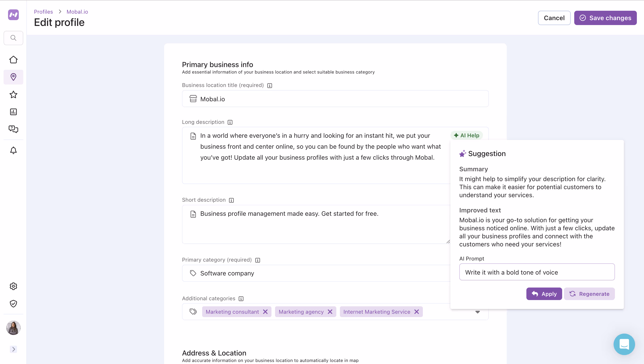This screenshot has height=364, width=644.
Task: Open the Reviews star sidebar icon
Action: [13, 95]
